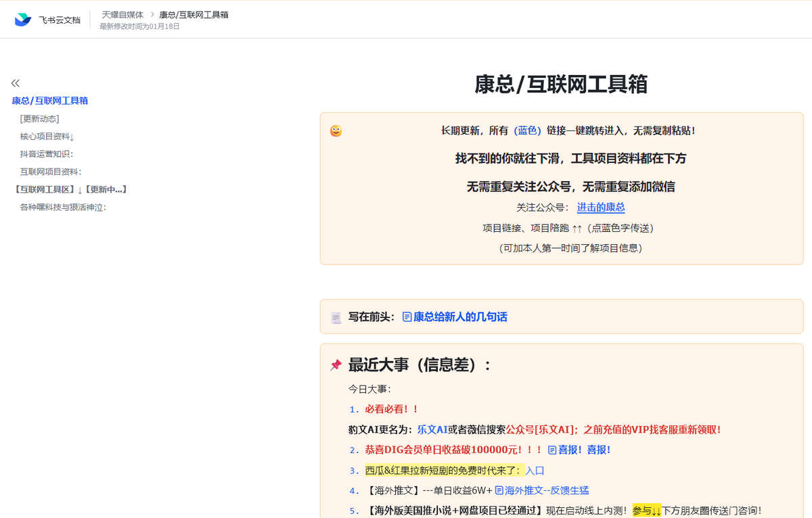
Task: Open 各种嘿科技与狠活神泣 outline entry
Action: point(63,207)
